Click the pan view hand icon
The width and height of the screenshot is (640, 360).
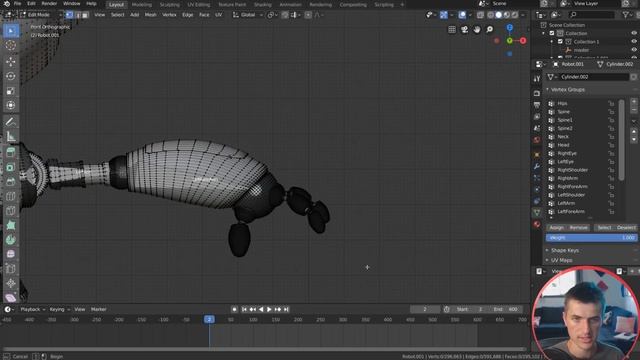(477, 29)
